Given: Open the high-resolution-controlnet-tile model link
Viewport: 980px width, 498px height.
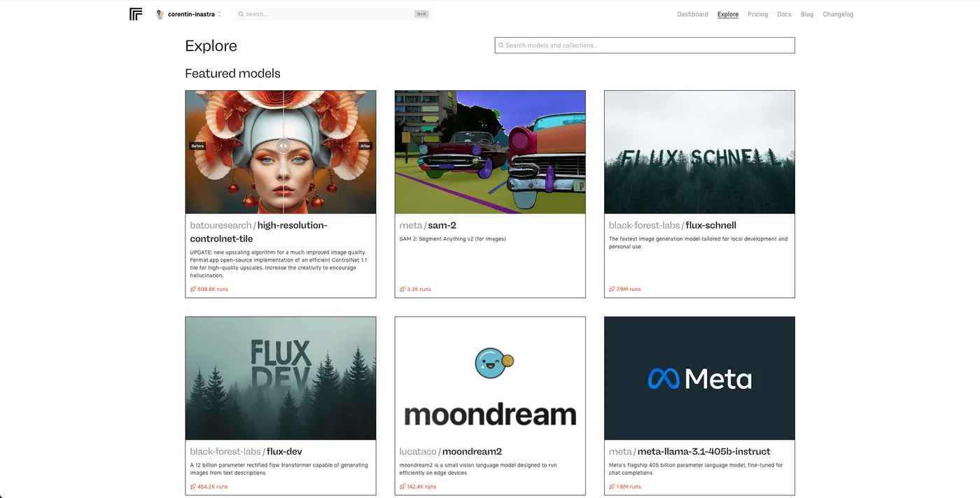Looking at the screenshot, I should point(258,232).
